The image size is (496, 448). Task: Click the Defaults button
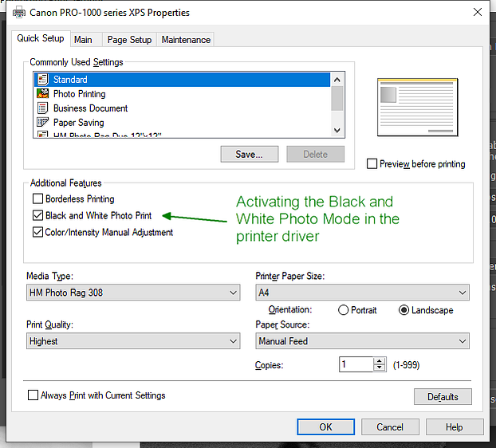[443, 397]
